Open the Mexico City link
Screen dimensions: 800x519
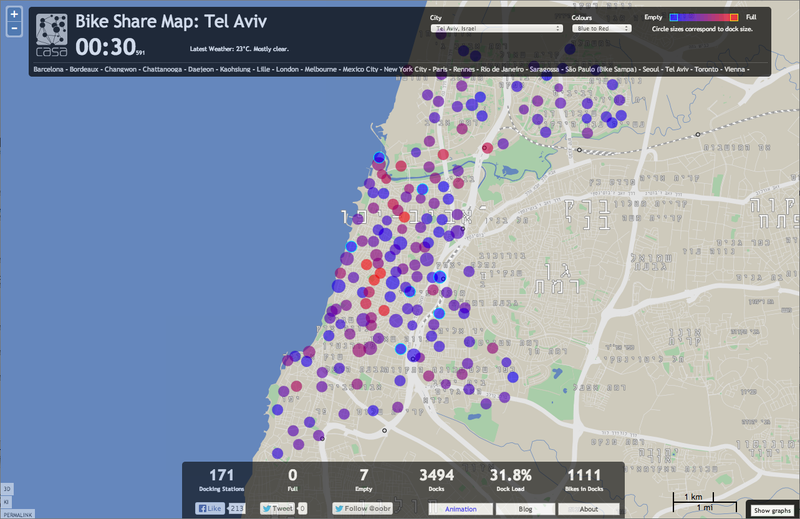(360, 69)
